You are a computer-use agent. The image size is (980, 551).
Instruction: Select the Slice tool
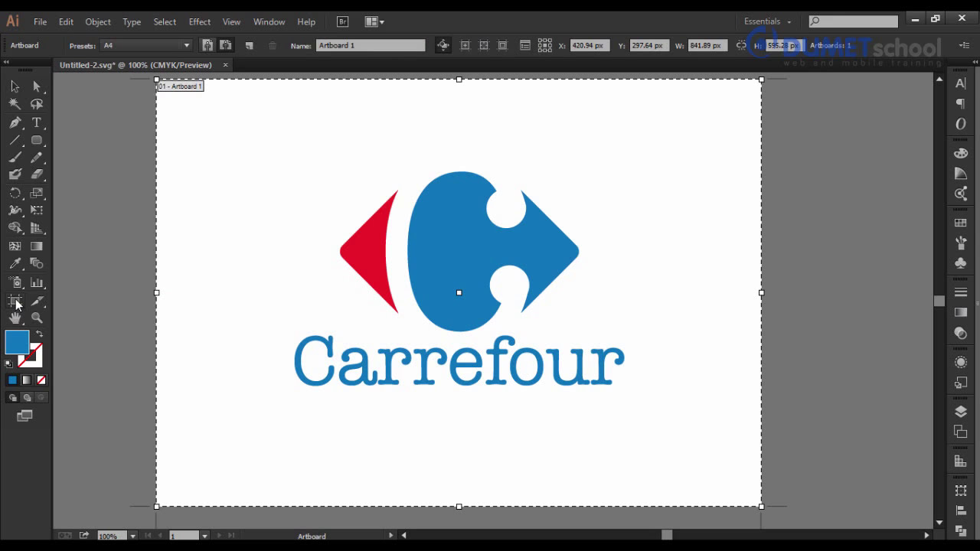(36, 301)
